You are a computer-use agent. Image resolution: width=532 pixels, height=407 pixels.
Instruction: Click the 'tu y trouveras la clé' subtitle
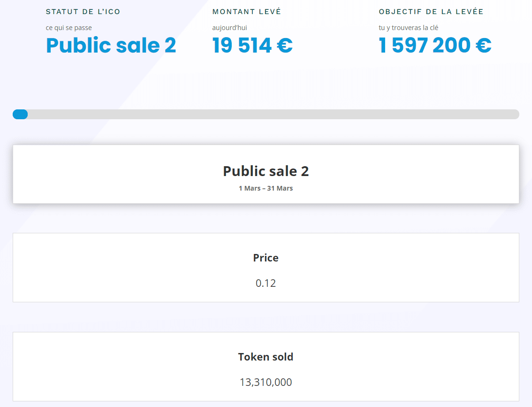tap(406, 28)
